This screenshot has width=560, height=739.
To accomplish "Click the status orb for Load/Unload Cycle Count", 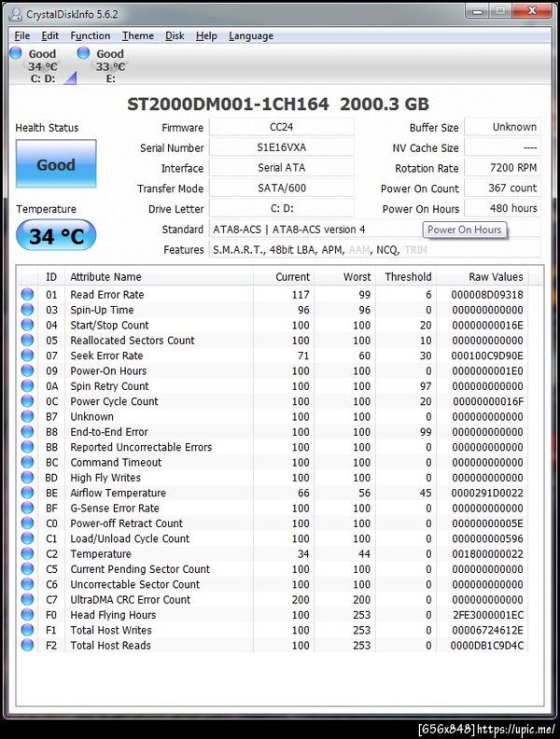I will pyautogui.click(x=27, y=538).
